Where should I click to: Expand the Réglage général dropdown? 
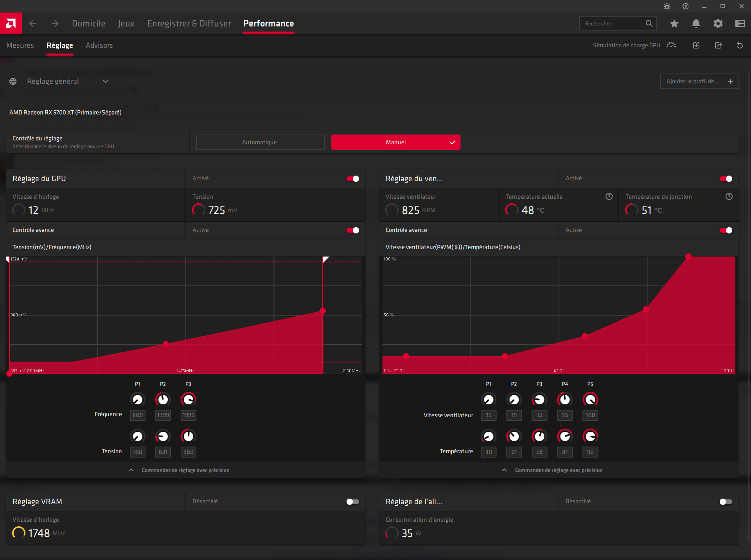[x=105, y=81]
